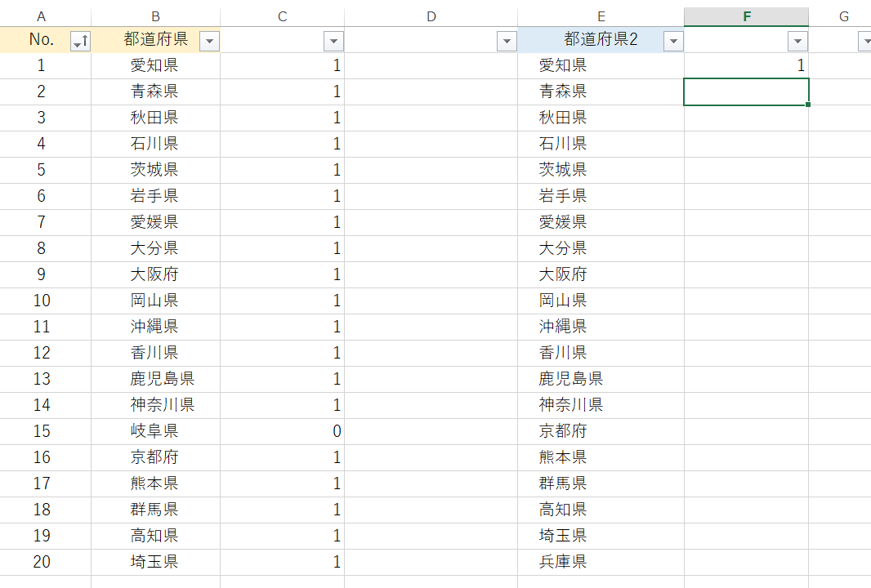Select 大分県 in column B
Viewport: 871px width, 588px height.
pyautogui.click(x=155, y=248)
